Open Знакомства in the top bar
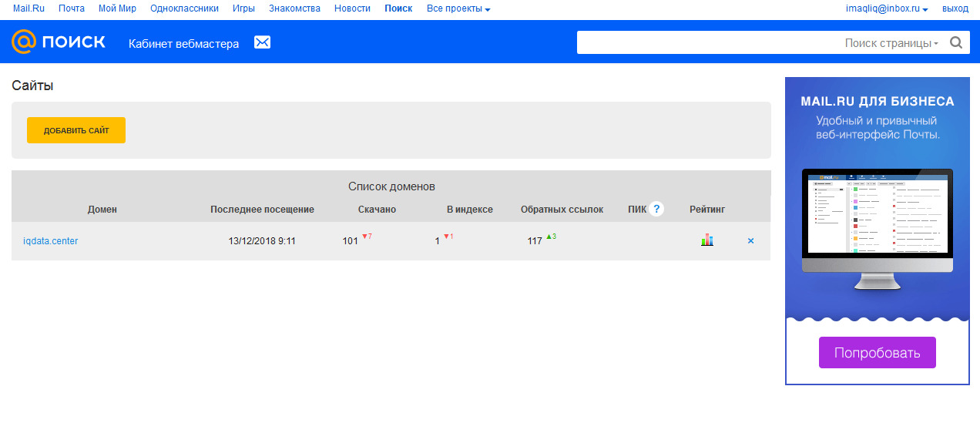 coord(294,8)
